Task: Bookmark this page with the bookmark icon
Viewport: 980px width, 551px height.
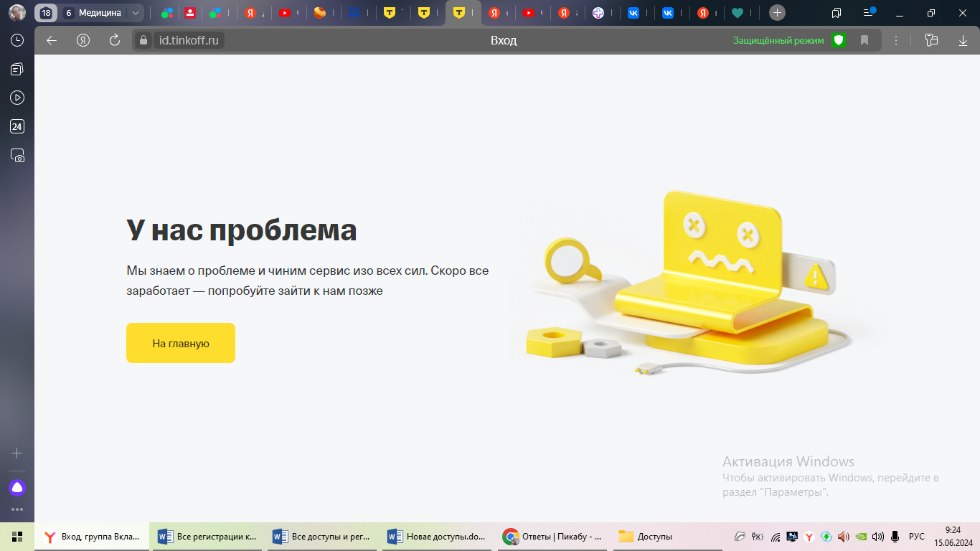Action: [x=864, y=40]
